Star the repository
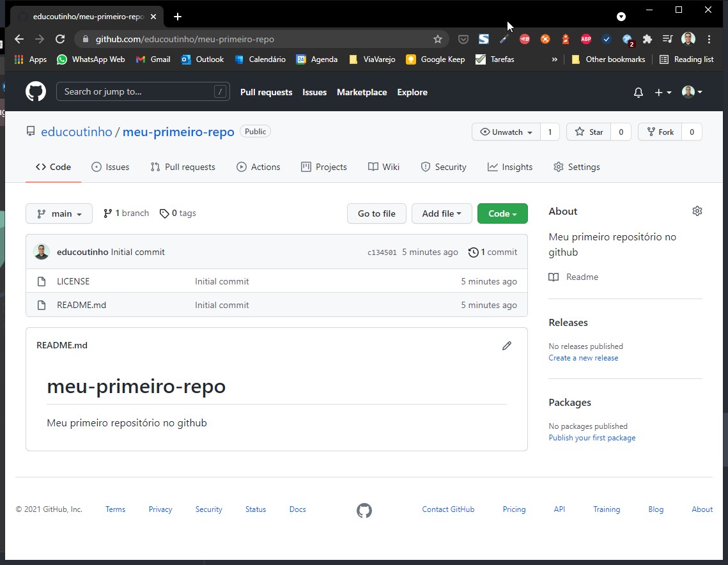Image resolution: width=728 pixels, height=565 pixels. coord(589,132)
